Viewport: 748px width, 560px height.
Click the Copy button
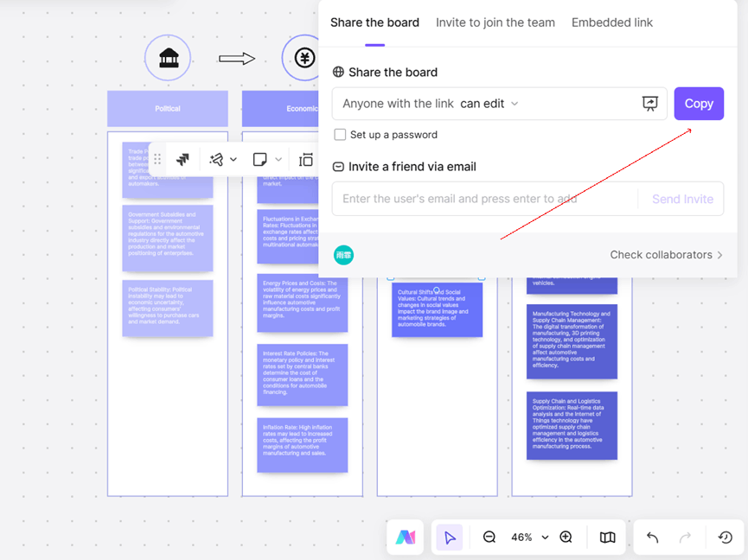699,103
